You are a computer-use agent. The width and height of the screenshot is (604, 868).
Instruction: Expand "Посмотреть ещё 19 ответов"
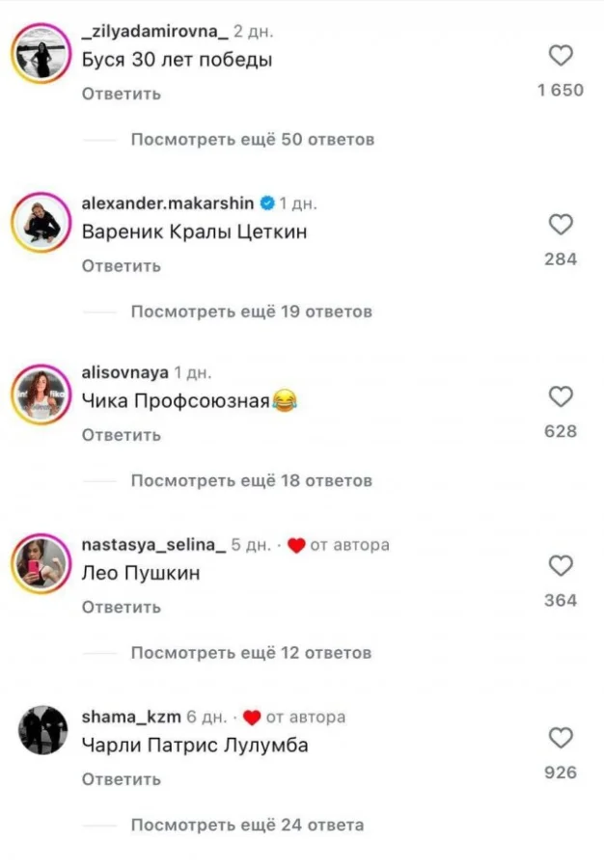tap(251, 312)
